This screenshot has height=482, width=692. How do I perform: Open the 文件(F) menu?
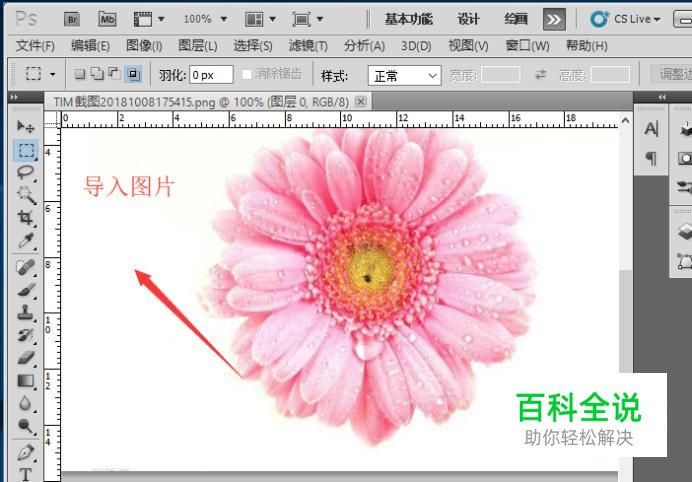click(35, 46)
